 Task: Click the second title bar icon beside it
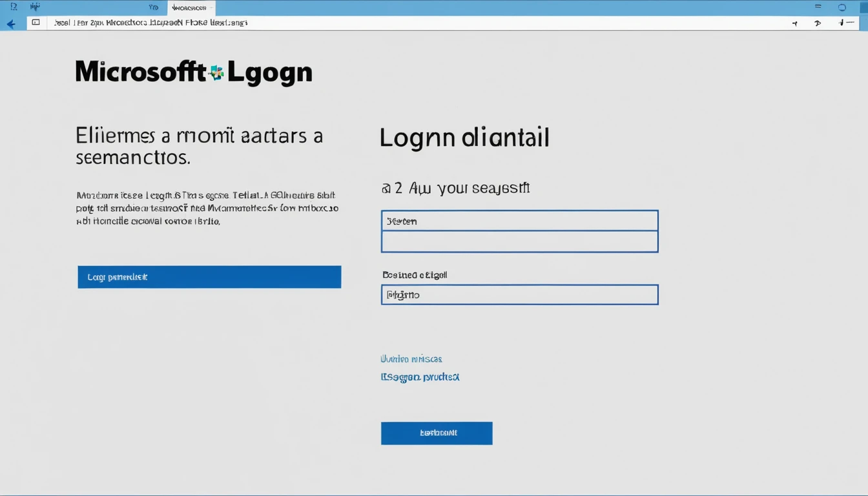pyautogui.click(x=35, y=7)
